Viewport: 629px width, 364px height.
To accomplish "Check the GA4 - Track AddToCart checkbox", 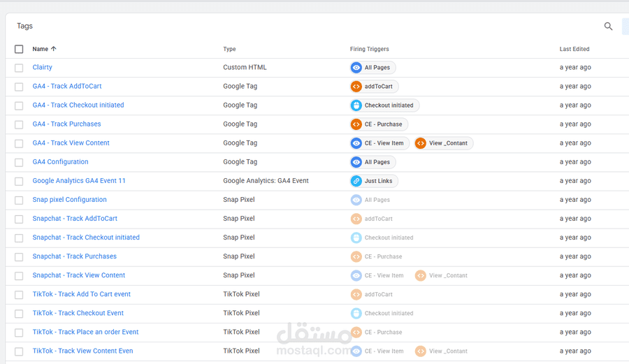I will 19,87.
